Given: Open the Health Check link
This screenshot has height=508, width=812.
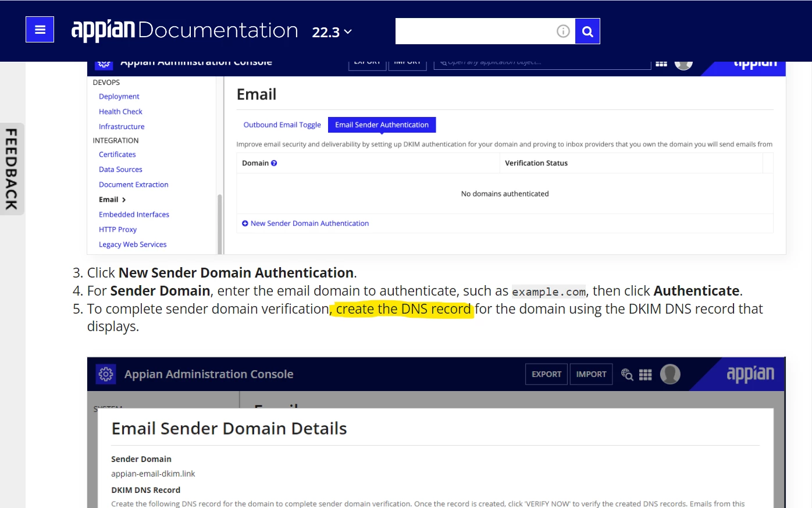Looking at the screenshot, I should coord(120,112).
